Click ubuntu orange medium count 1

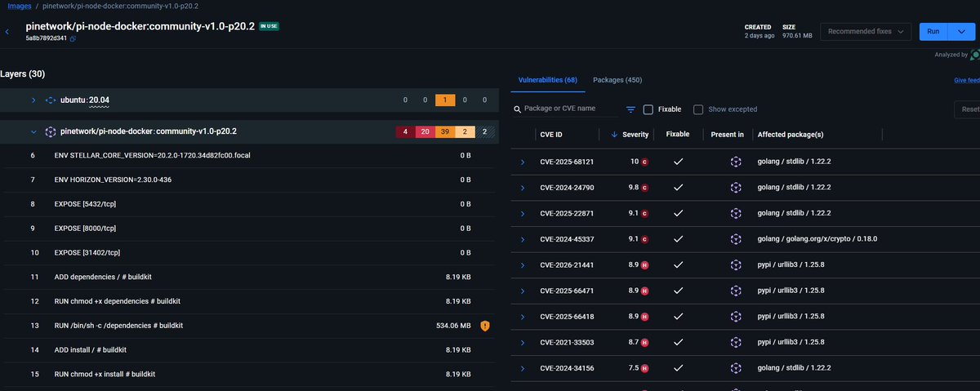click(444, 100)
